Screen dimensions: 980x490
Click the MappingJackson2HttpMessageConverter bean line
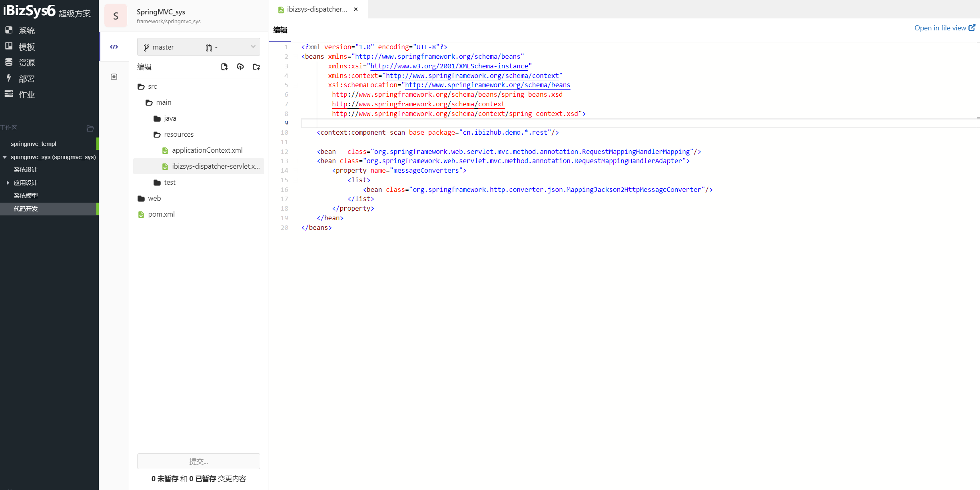(x=538, y=189)
